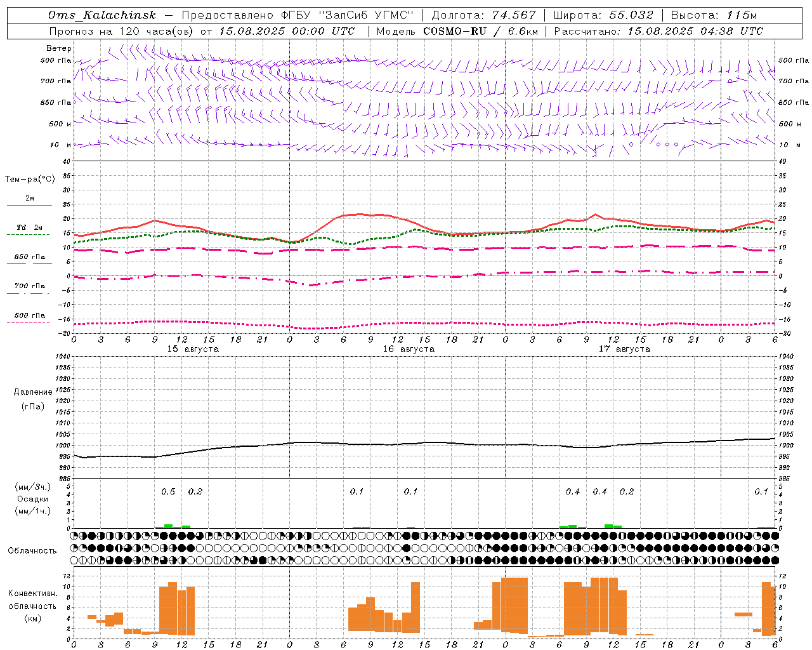Click the latitude value Широта: 55.032
Viewport: 812px width, 650px height.
[603, 15]
